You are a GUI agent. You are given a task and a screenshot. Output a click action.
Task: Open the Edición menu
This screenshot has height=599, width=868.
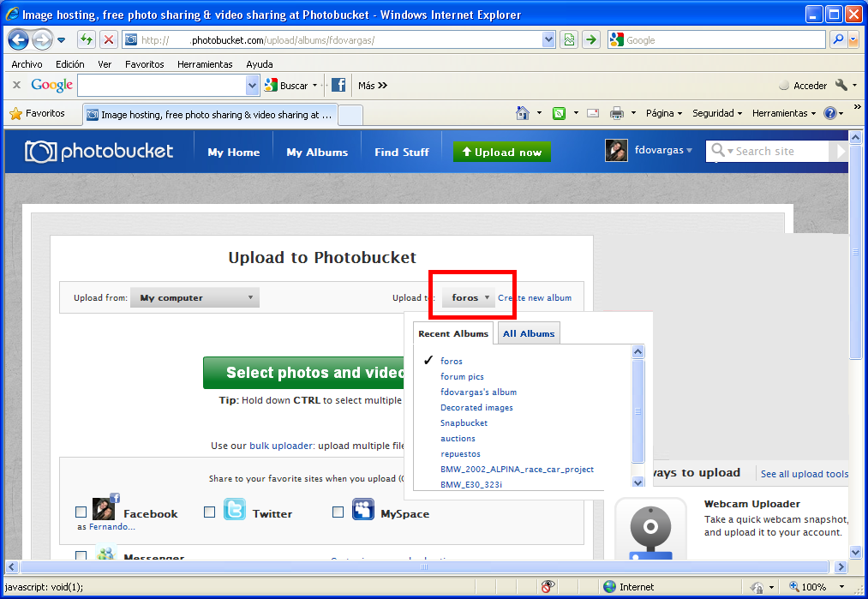point(69,64)
